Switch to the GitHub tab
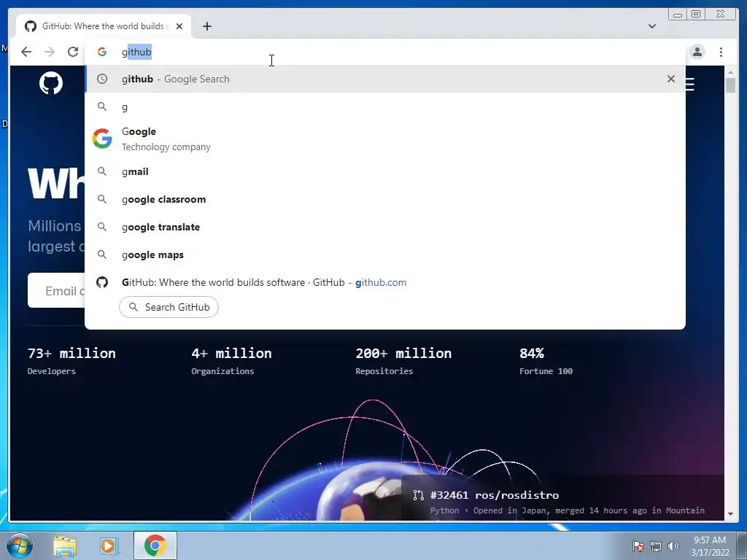 tap(104, 26)
